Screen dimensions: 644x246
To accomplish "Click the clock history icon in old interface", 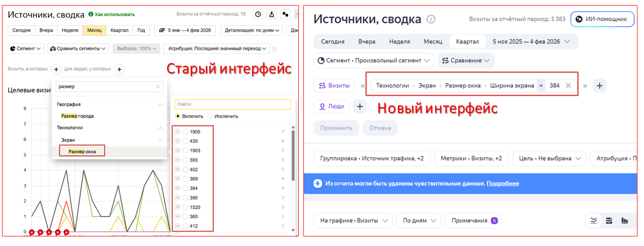I will 258,14.
